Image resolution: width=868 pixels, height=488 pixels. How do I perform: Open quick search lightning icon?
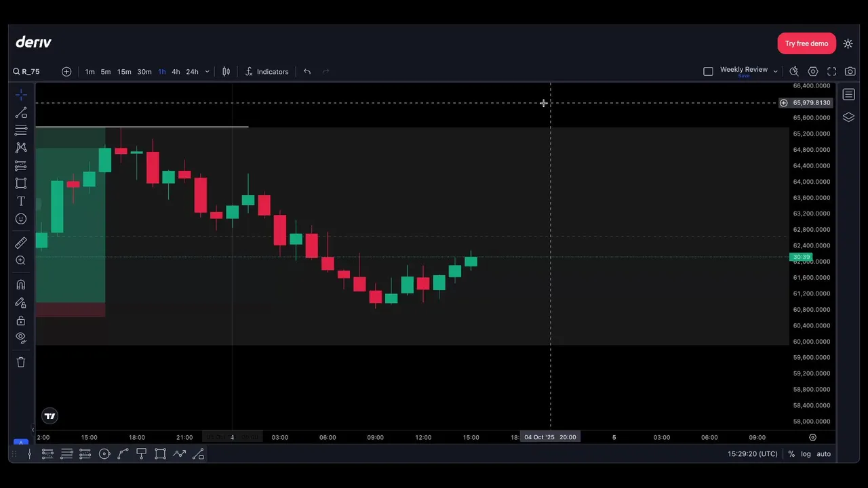[794, 72]
